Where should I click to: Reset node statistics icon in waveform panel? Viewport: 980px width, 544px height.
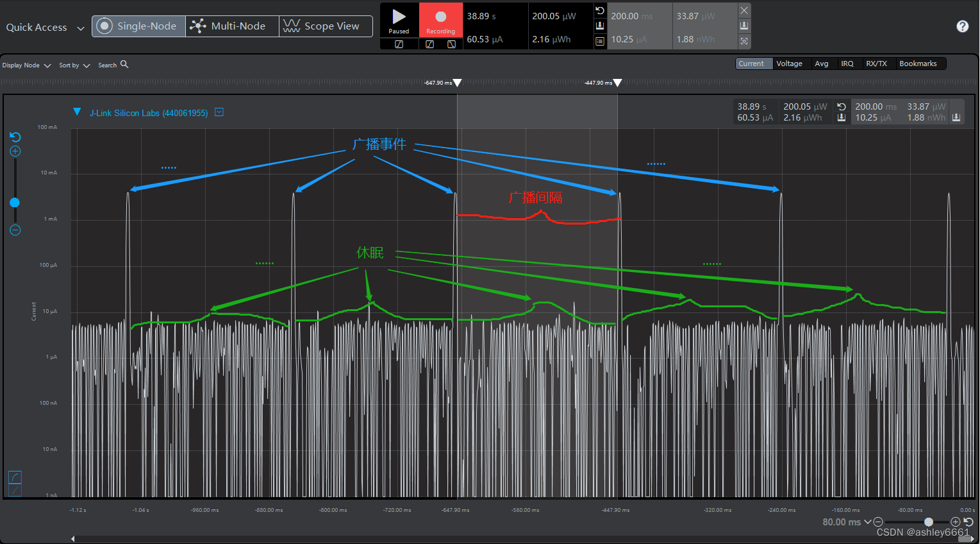pyautogui.click(x=842, y=106)
